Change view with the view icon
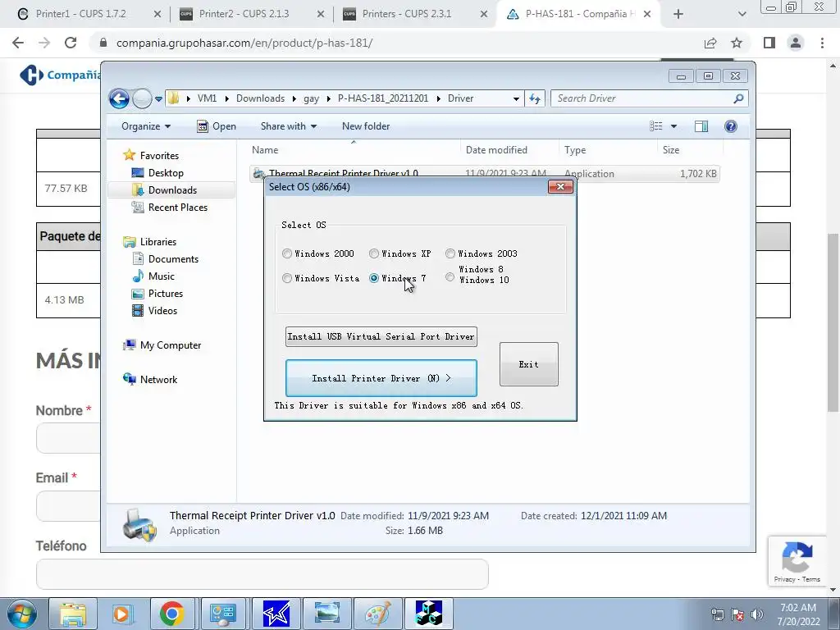Viewport: 840px width, 630px height. (x=656, y=126)
